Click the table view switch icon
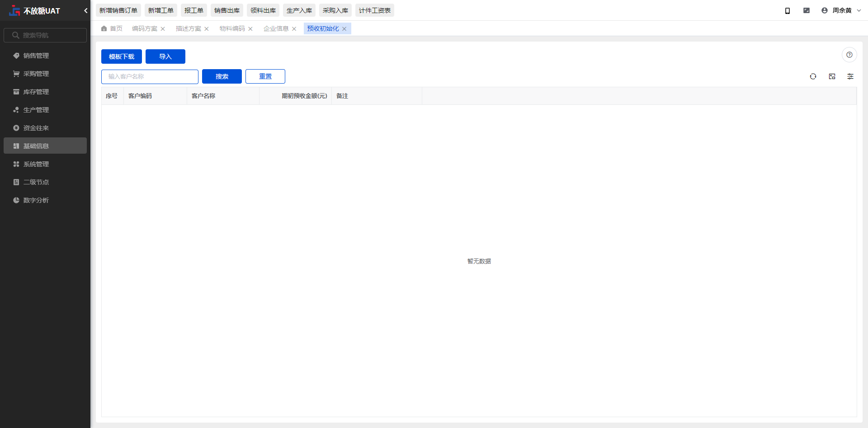The image size is (868, 428). 832,76
